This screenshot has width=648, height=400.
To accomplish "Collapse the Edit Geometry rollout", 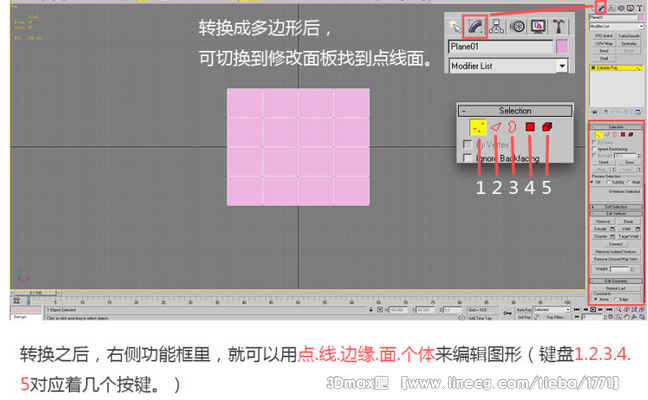I will click(x=616, y=281).
